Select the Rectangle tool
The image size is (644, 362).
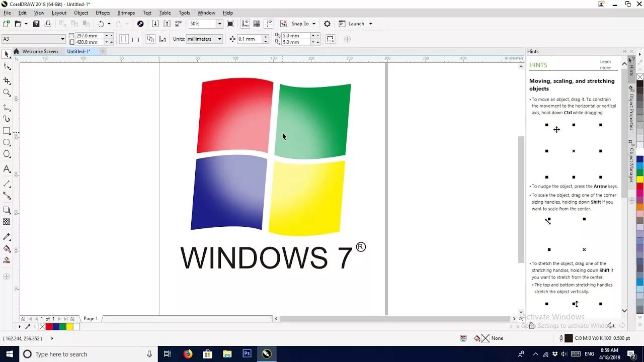[7, 131]
